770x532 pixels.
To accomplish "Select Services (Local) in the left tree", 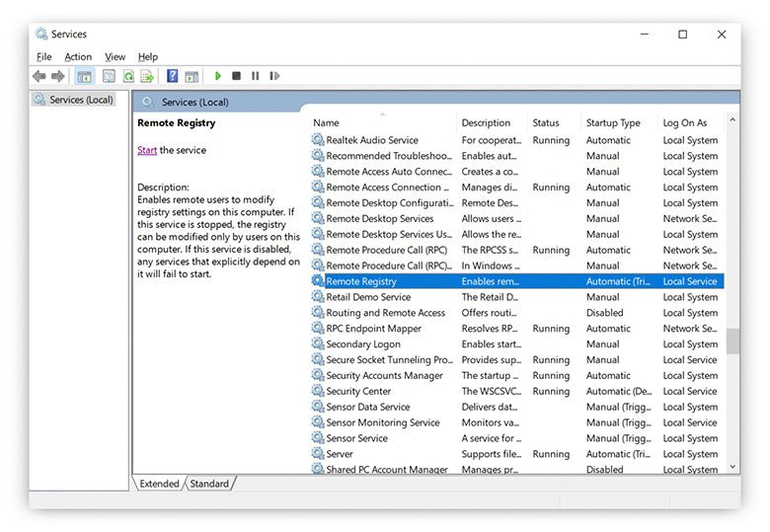I will tap(81, 100).
